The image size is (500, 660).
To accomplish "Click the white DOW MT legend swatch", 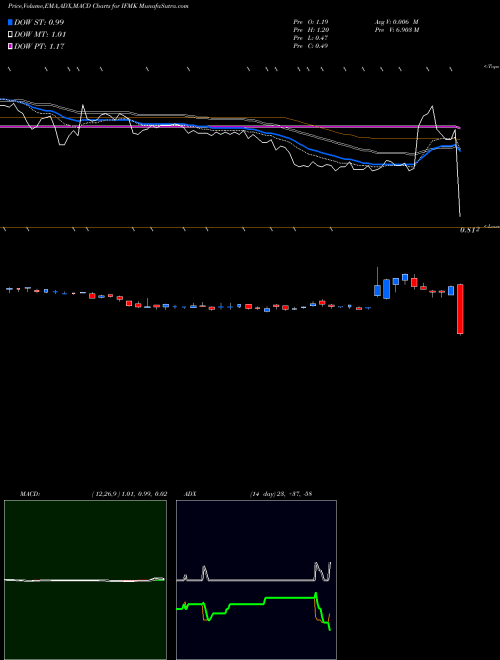I will coord(10,35).
